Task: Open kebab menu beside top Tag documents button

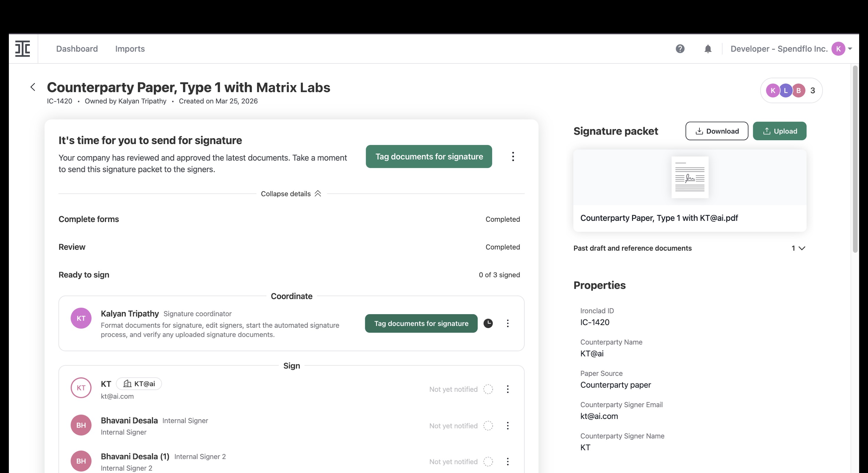Action: click(513, 157)
